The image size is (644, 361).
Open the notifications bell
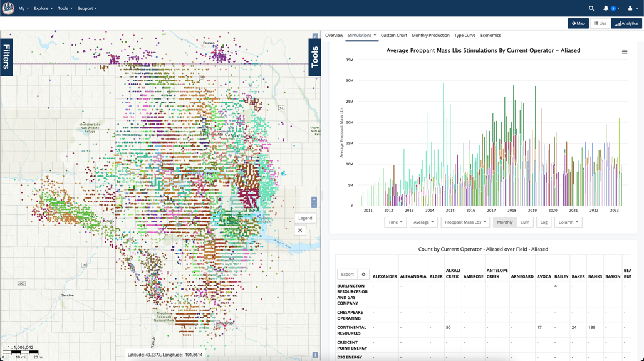point(606,8)
